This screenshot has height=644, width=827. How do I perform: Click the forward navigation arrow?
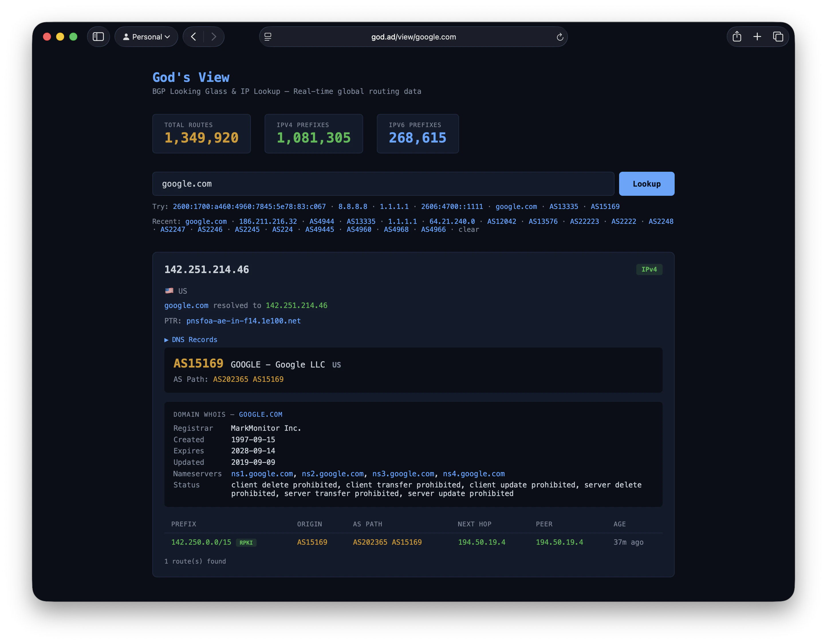point(214,37)
